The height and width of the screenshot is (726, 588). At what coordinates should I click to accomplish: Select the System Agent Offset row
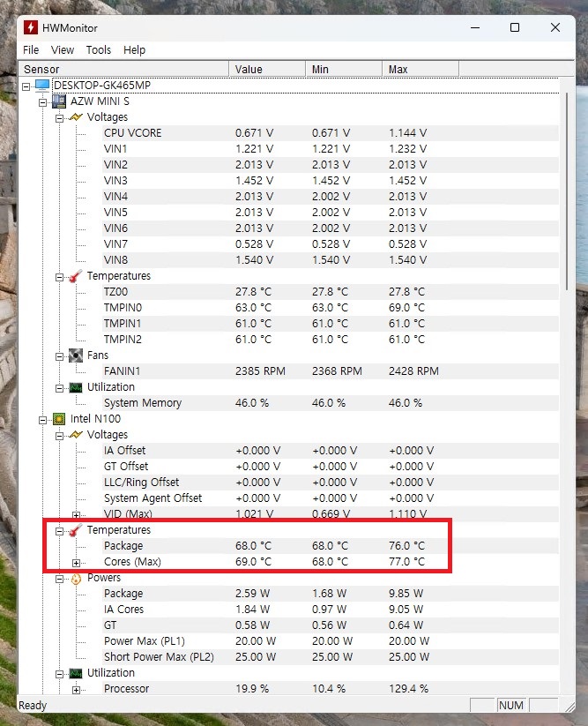[x=331, y=498]
